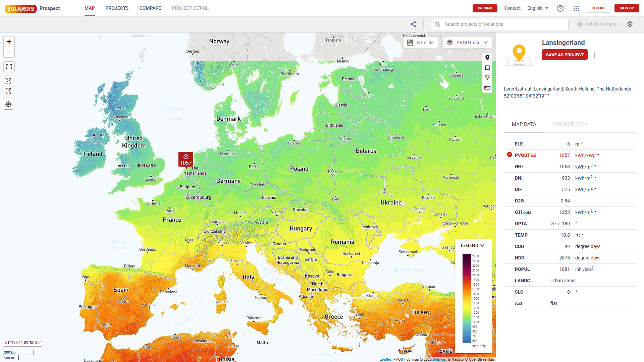The height and width of the screenshot is (362, 644).
Task: Click the lower dashed zoom-extent icon
Action: point(9,91)
